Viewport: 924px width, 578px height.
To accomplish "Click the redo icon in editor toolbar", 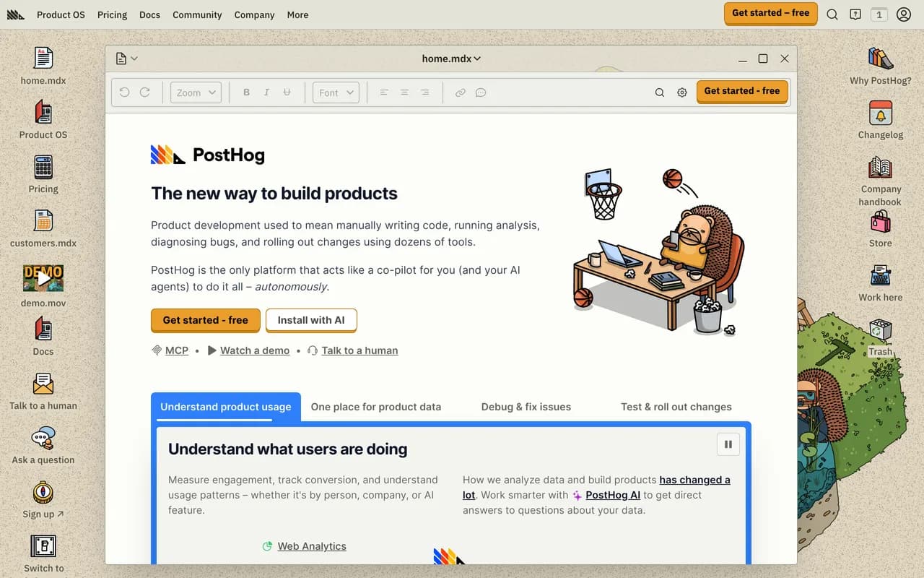I will click(x=145, y=92).
